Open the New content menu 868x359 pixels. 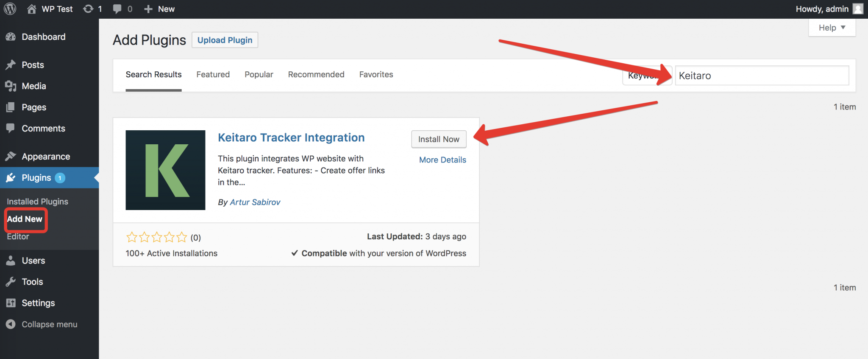pyautogui.click(x=159, y=9)
